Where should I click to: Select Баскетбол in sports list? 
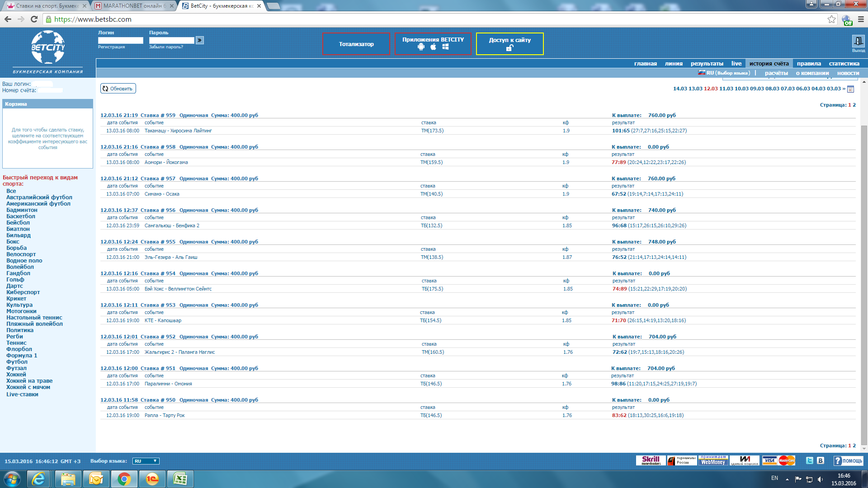pyautogui.click(x=21, y=216)
